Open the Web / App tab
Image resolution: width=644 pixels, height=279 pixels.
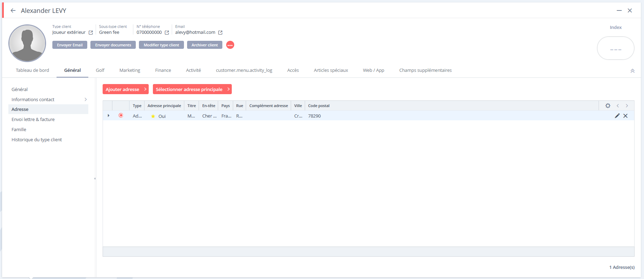click(x=373, y=70)
